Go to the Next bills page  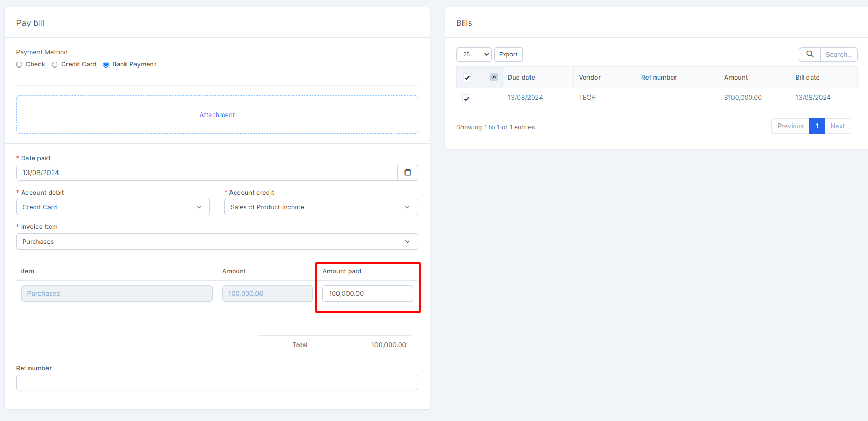pos(837,126)
